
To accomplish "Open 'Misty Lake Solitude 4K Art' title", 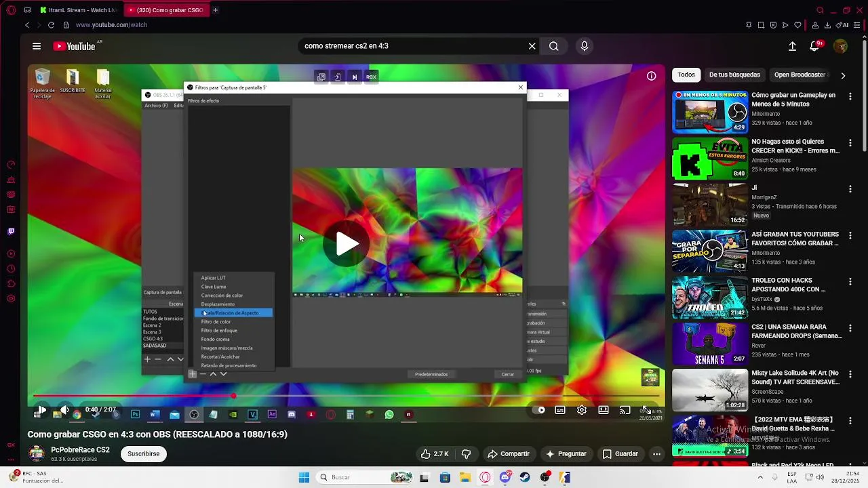I will point(795,378).
